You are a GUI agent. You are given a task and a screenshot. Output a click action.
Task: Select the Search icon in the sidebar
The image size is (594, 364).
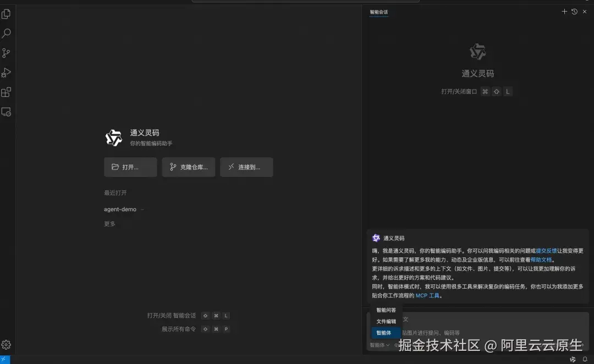(x=7, y=34)
